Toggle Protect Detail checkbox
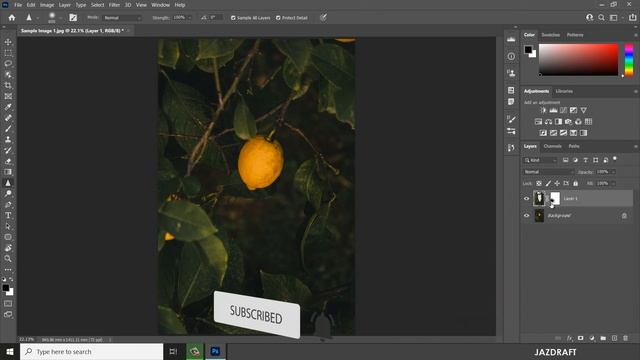 [x=278, y=18]
